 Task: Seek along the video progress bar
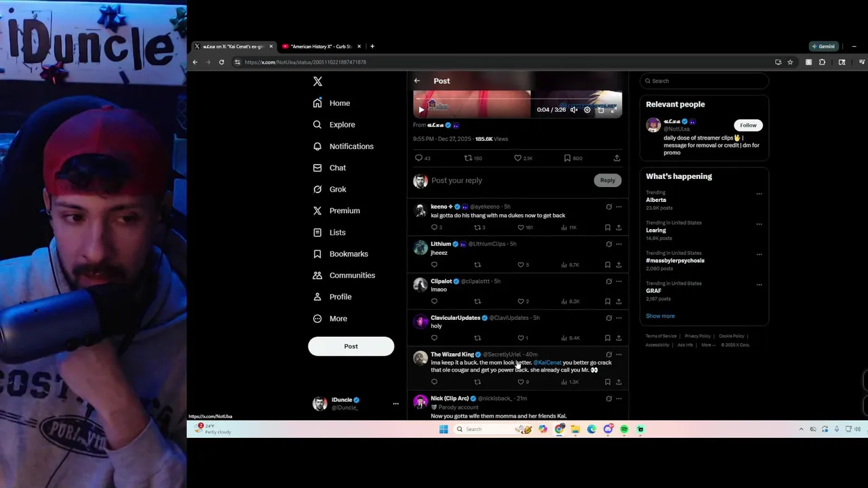click(517, 100)
